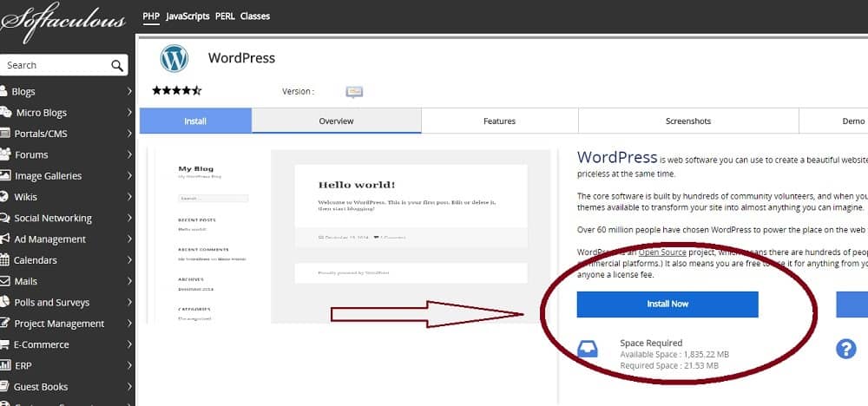Image resolution: width=868 pixels, height=406 pixels.
Task: Expand the Micro Blogs chevron
Action: point(129,112)
